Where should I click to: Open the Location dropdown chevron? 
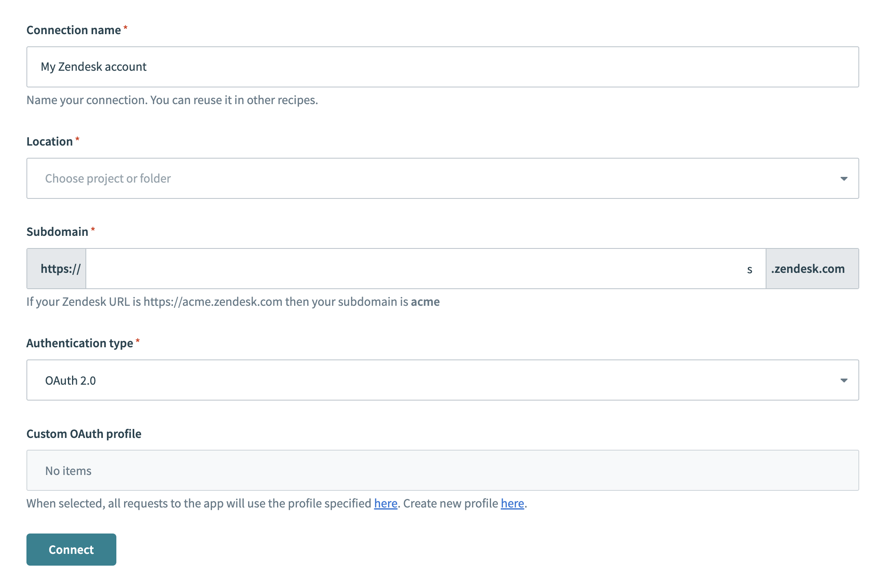[x=845, y=178]
